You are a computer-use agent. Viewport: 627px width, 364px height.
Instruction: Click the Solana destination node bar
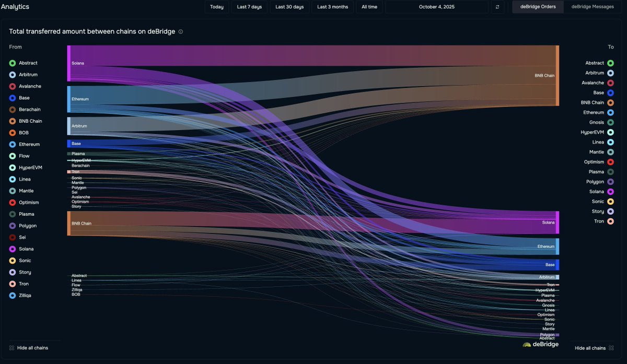coord(558,222)
